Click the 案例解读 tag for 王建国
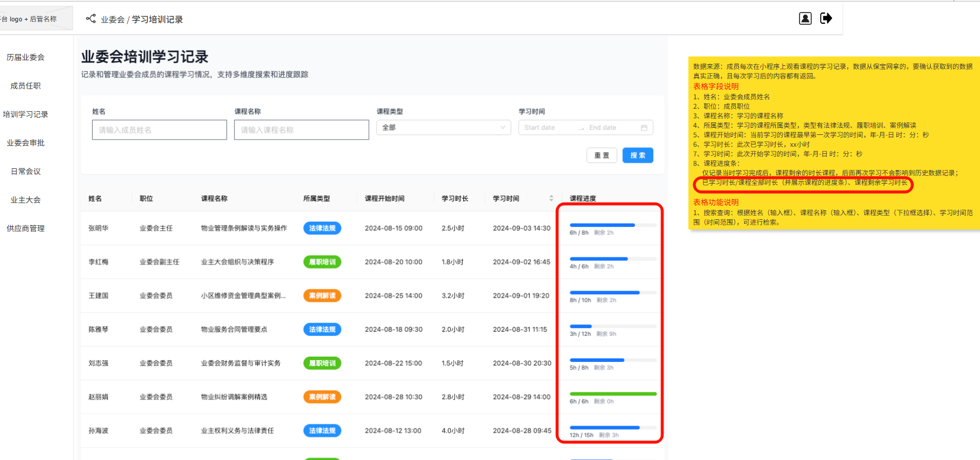The width and height of the screenshot is (980, 460). (322, 296)
